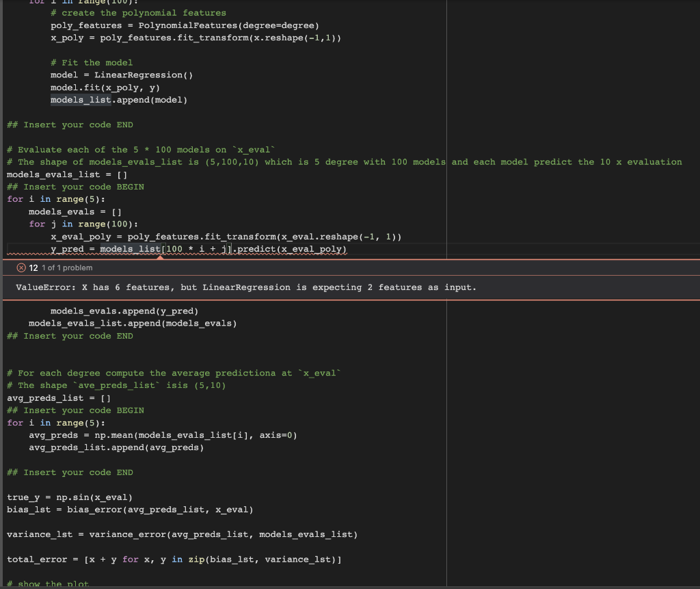Click the "# show the plot" comment
The width and height of the screenshot is (700, 589).
(48, 584)
